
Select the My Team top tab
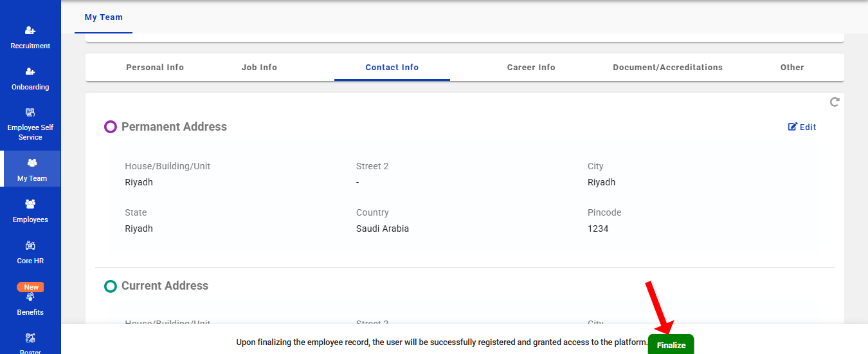point(104,17)
